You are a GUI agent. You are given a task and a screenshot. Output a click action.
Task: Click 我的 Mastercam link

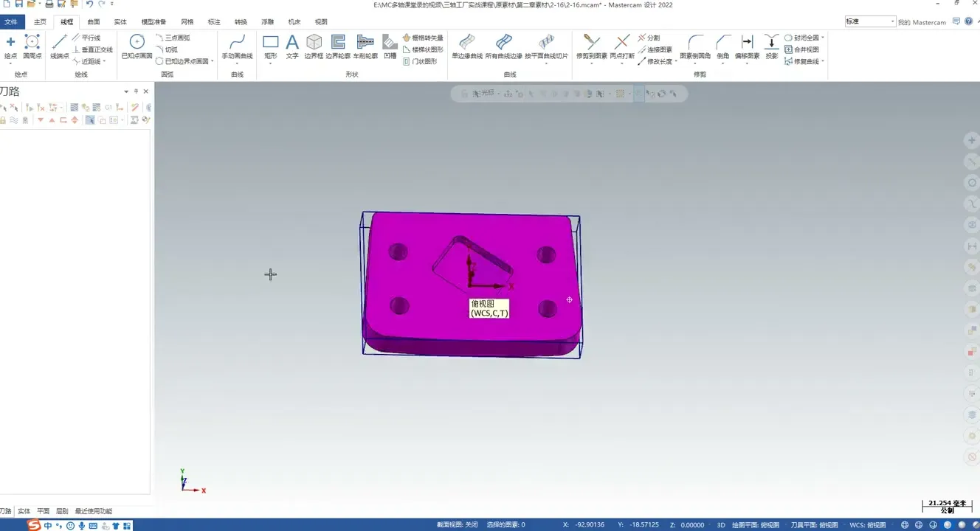922,22
